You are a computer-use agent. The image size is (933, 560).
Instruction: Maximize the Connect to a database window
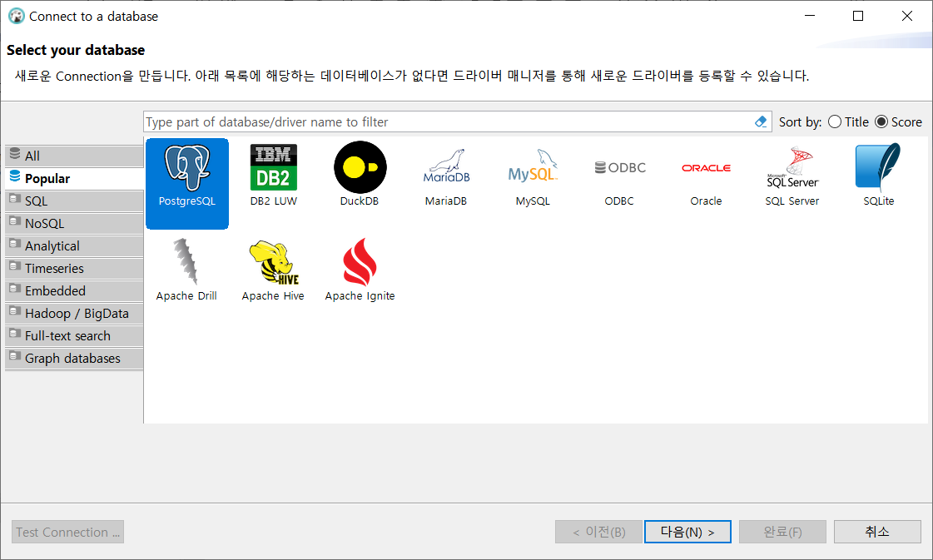tap(858, 16)
